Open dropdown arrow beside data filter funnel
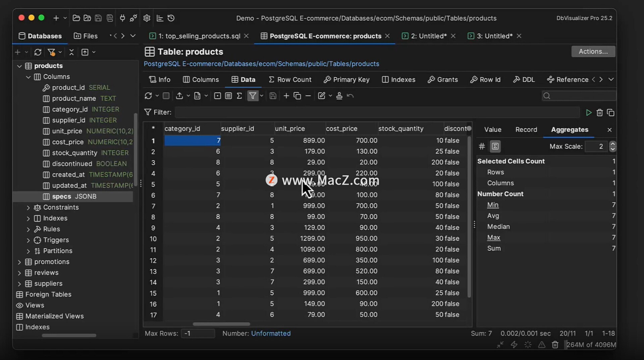The image size is (644, 360). tap(262, 96)
